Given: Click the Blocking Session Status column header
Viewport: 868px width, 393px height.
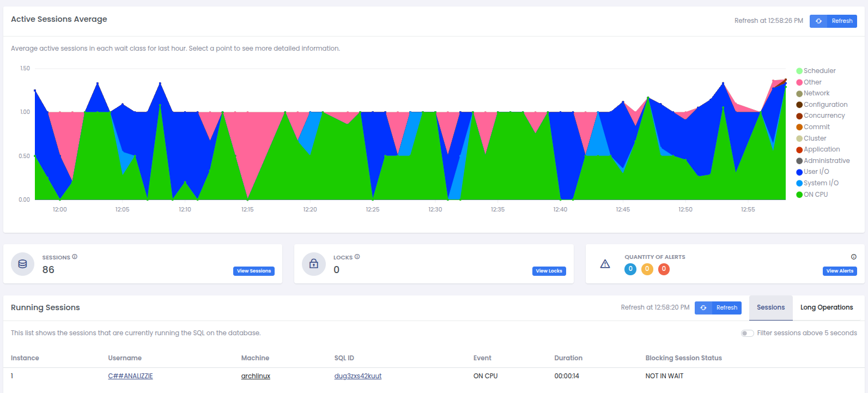Looking at the screenshot, I should (684, 358).
